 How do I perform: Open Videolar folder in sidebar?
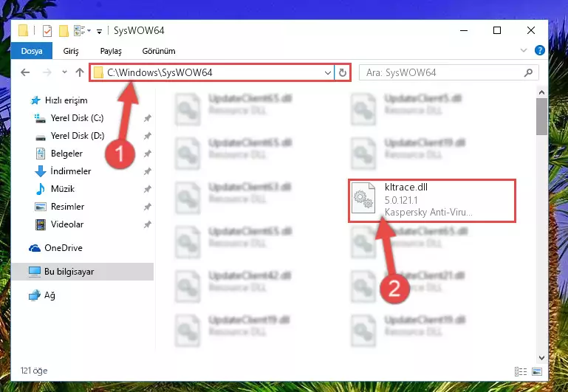tap(67, 224)
